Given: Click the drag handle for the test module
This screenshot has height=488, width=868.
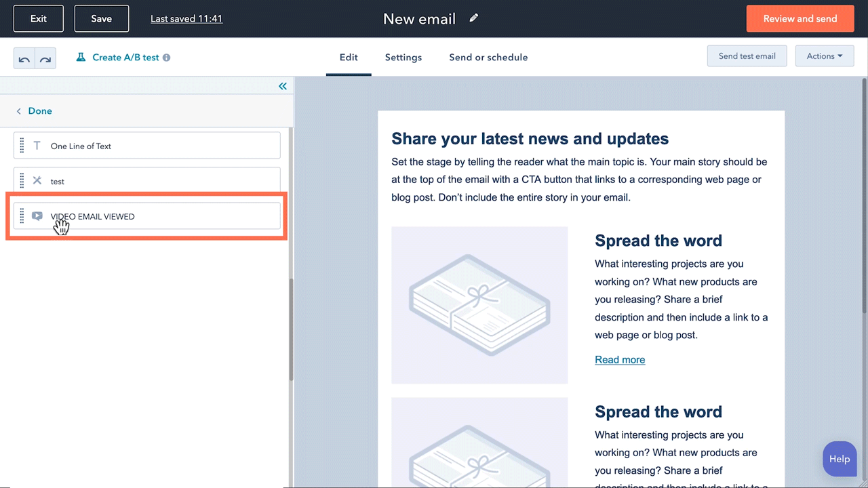Looking at the screenshot, I should pos(22,181).
